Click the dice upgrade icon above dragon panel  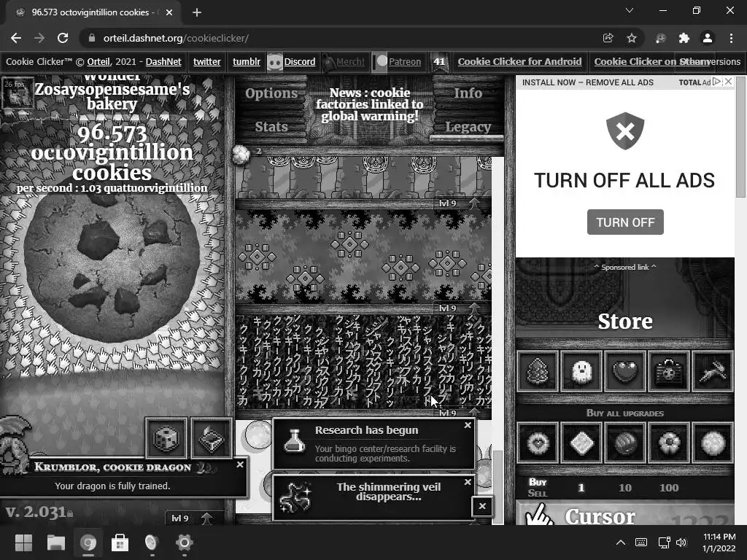[x=166, y=437]
